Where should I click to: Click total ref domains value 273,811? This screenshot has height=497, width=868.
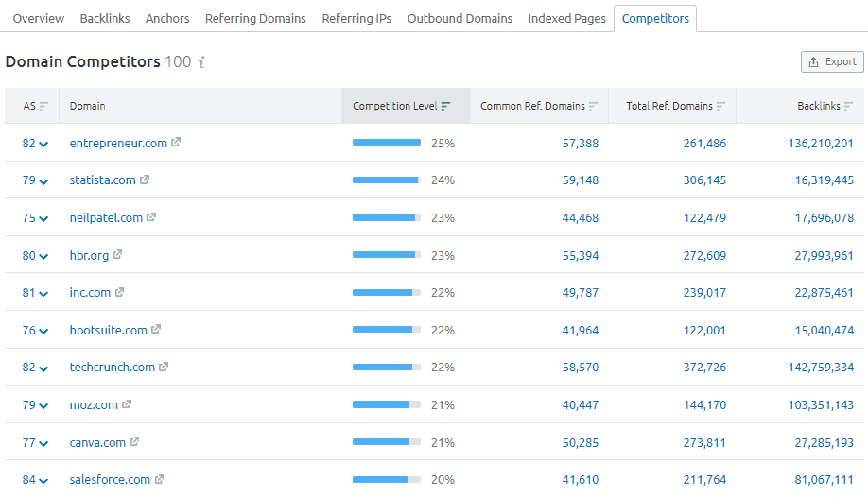point(704,443)
